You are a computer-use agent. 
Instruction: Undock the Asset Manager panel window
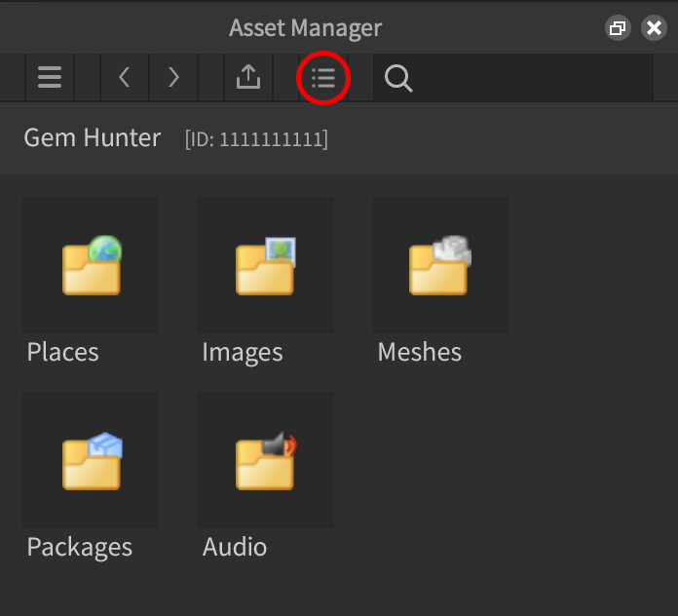coord(618,28)
